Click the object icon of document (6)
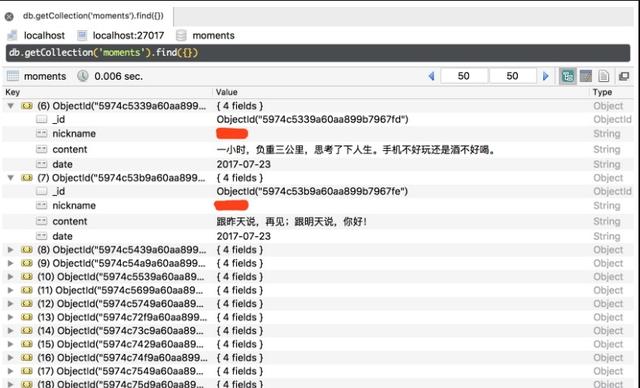 tap(27, 106)
